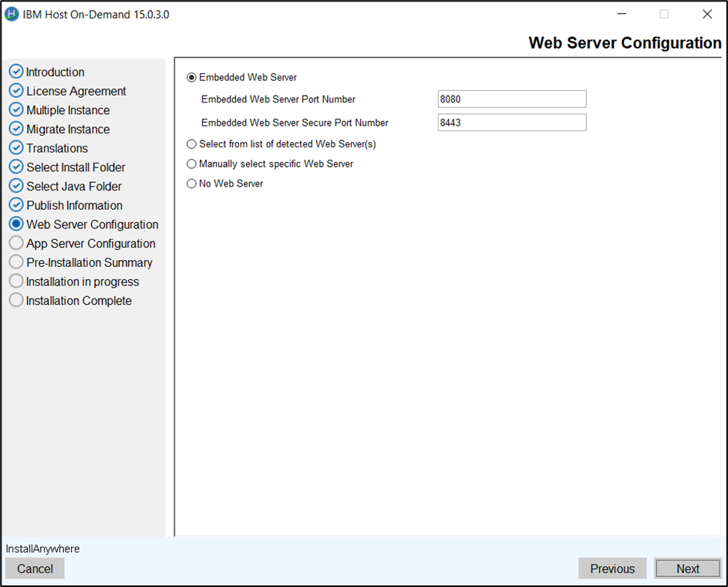Go back with the Previous button
The height and width of the screenshot is (587, 728).
(x=612, y=568)
